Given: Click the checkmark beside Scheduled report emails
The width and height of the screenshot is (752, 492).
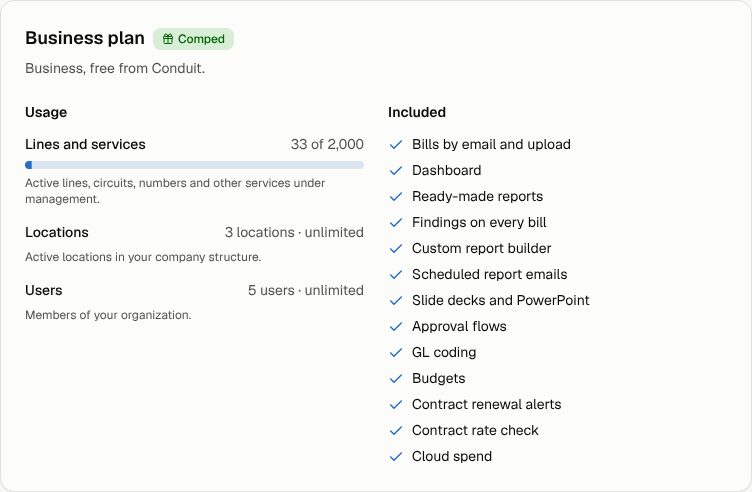Looking at the screenshot, I should pos(396,274).
